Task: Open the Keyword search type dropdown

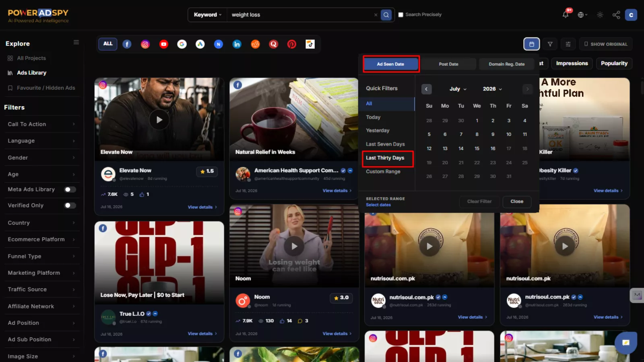Action: (x=208, y=15)
